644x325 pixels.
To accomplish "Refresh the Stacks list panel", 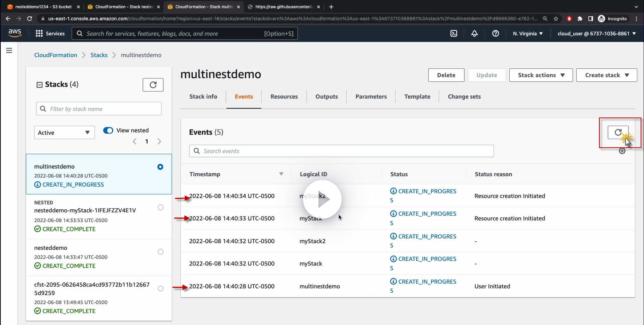I will (x=153, y=85).
